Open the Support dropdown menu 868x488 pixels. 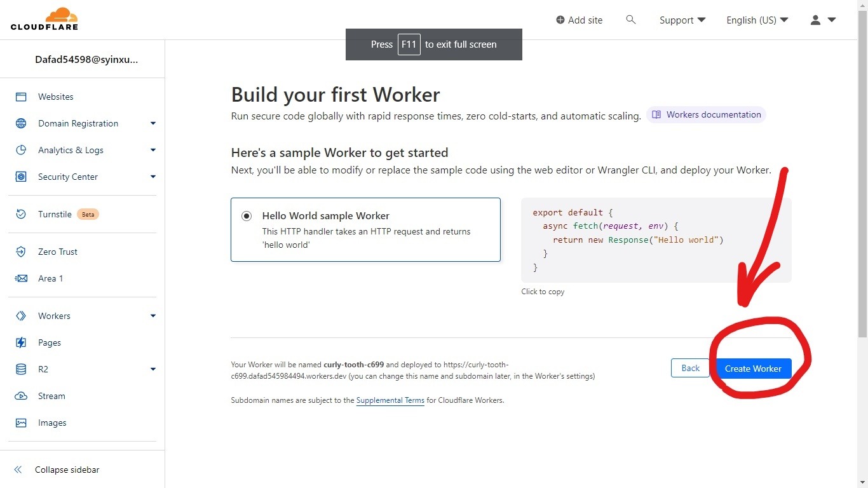[682, 20]
